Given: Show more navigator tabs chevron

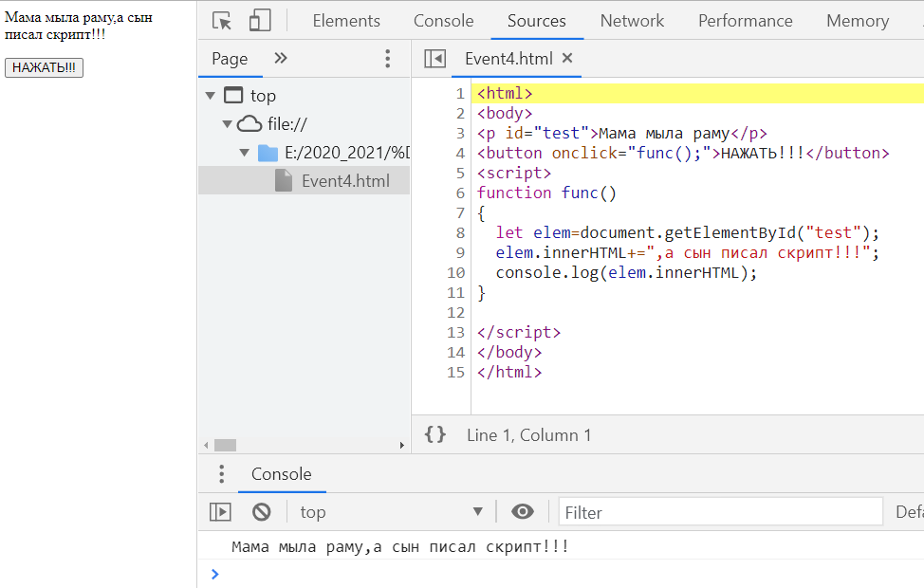Looking at the screenshot, I should coord(281,59).
